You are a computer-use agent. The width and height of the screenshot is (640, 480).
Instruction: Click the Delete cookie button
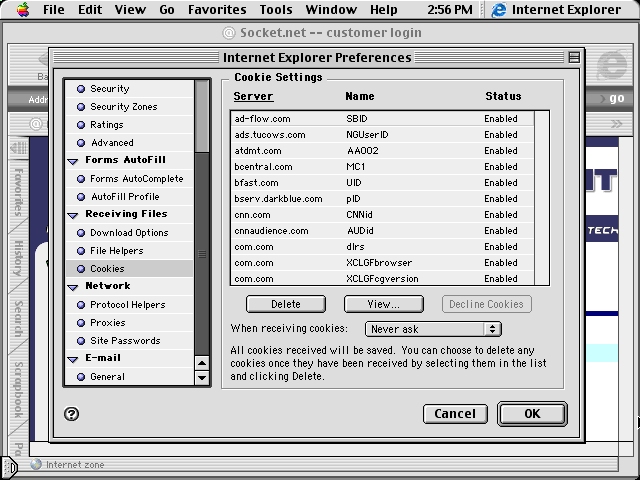click(286, 304)
